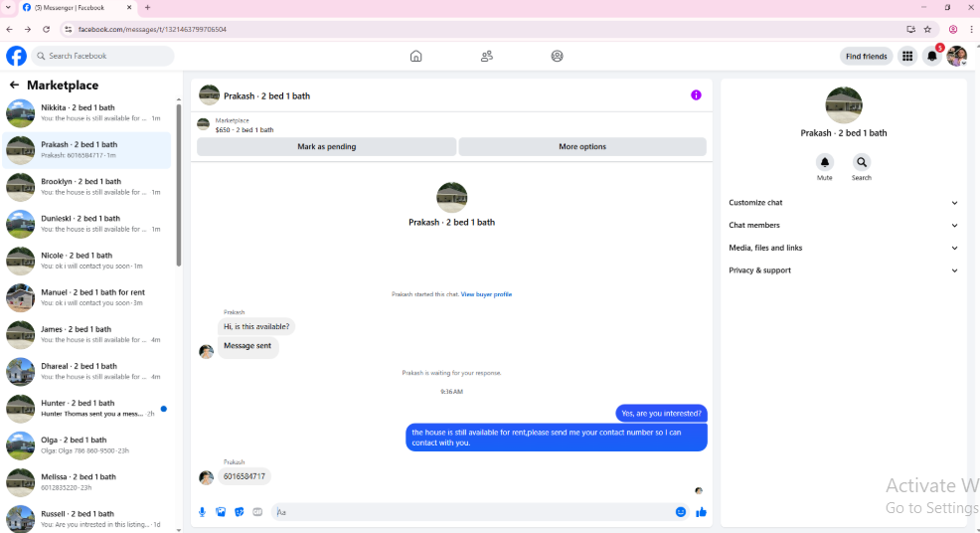Open the Russell 2 bed 1 bath chat
This screenshot has height=533, width=980.
[86, 519]
